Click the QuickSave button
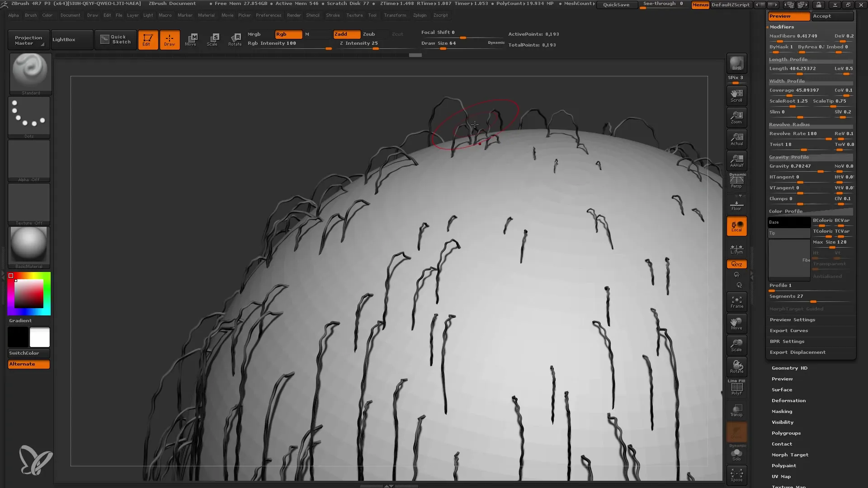Screen dimensions: 868x488 coord(616,5)
